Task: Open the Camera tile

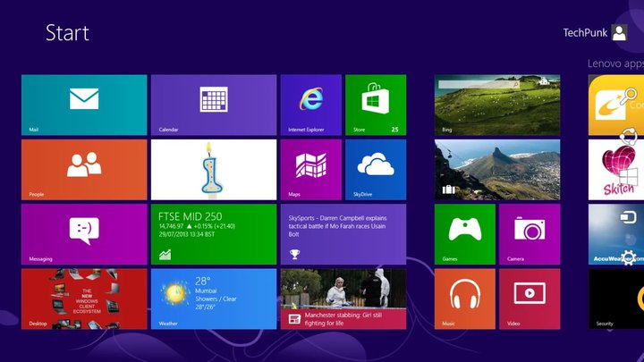Action: (530, 234)
